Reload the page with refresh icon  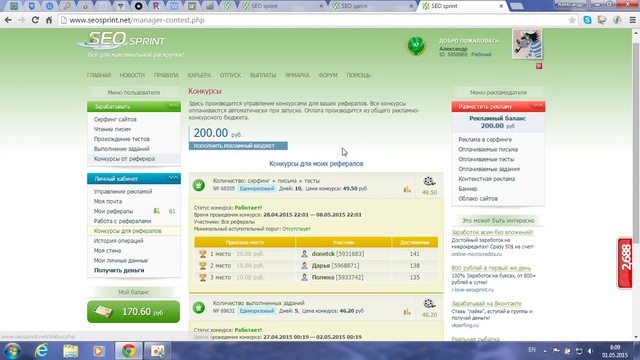[x=35, y=20]
